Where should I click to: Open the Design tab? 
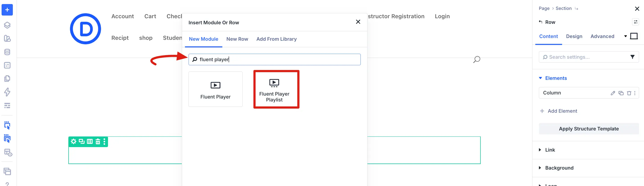point(574,36)
